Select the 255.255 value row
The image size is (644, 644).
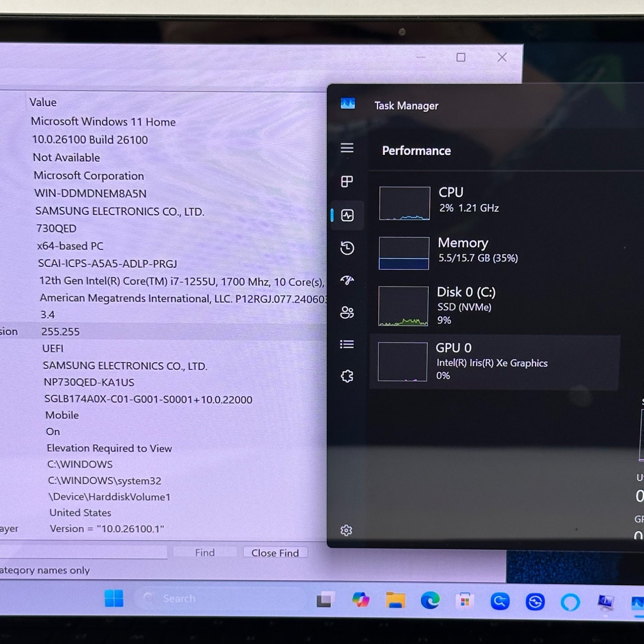[61, 332]
